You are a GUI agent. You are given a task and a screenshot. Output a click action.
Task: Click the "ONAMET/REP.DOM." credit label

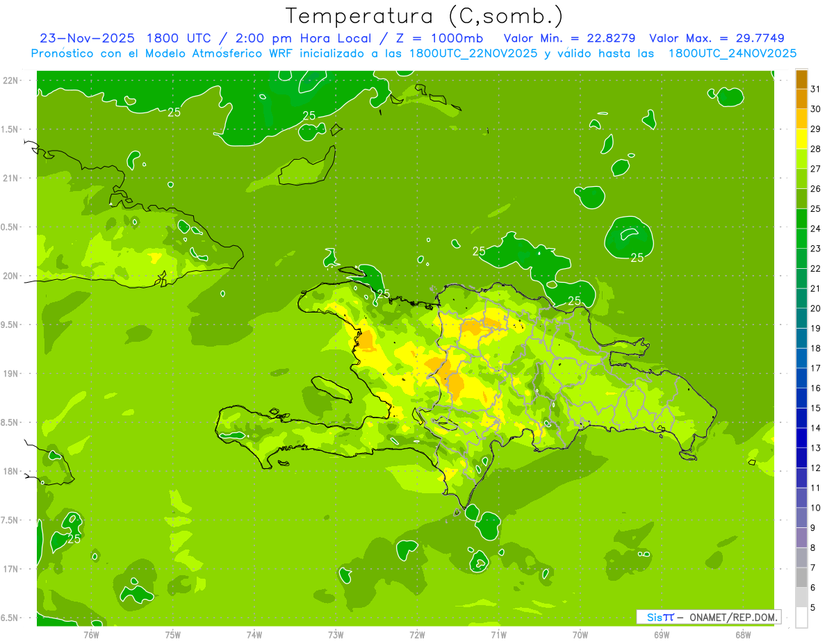733,617
